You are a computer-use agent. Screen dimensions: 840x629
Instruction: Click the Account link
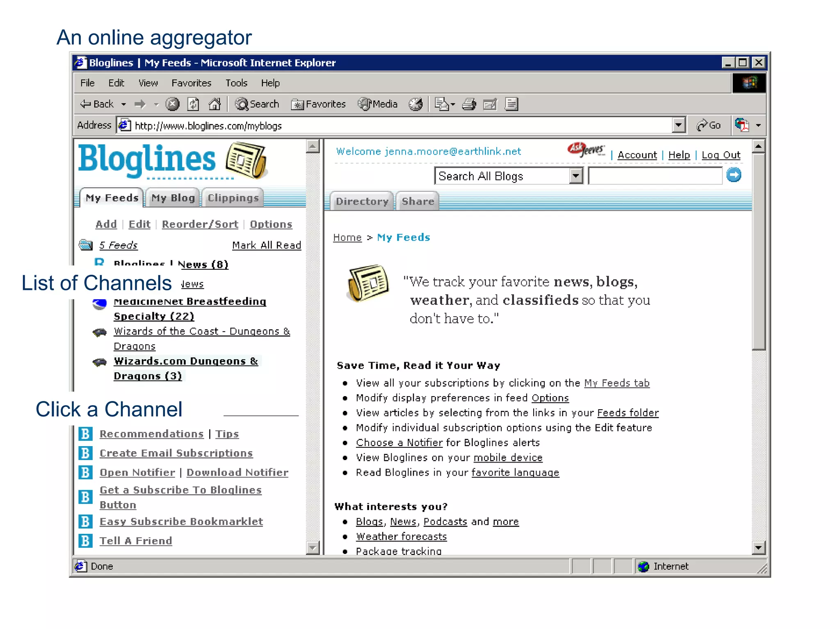[637, 155]
